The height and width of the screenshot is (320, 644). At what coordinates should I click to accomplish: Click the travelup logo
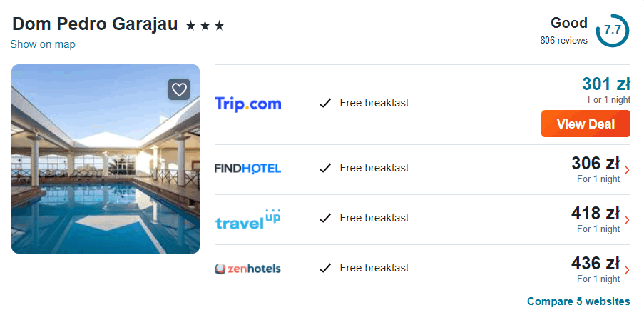(x=247, y=219)
